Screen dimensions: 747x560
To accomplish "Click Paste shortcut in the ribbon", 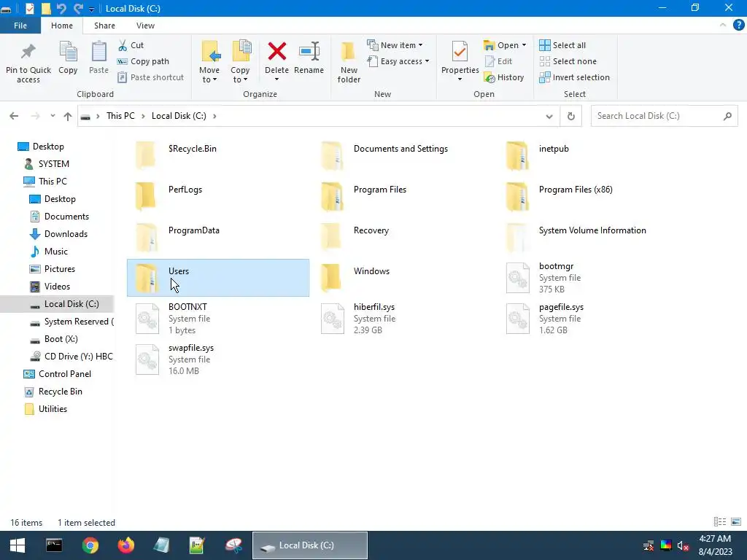I will [x=150, y=77].
